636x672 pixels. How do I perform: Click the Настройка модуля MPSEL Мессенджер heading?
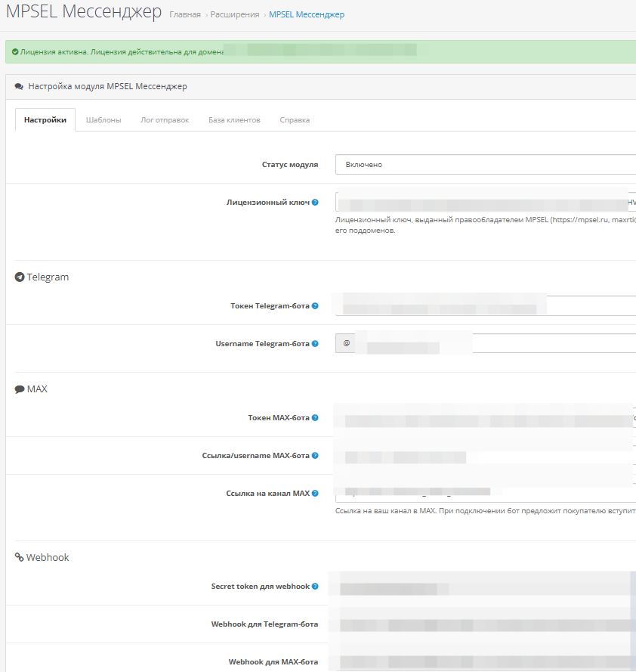[x=107, y=87]
